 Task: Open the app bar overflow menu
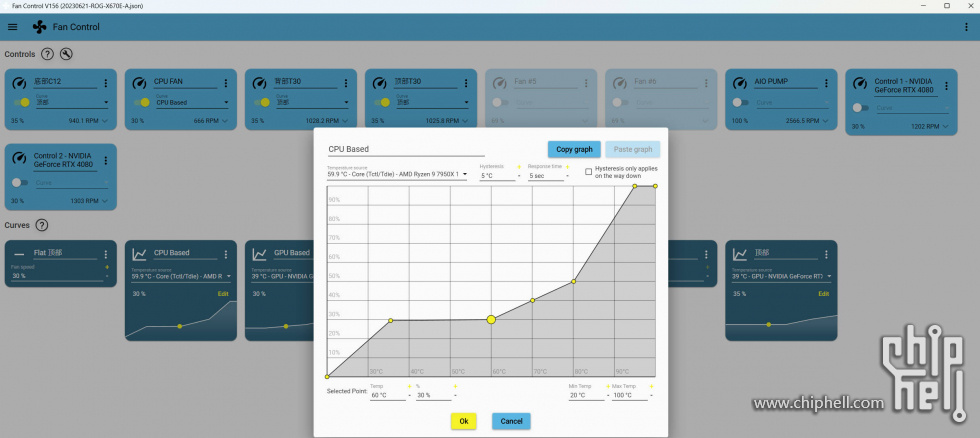pos(967,27)
